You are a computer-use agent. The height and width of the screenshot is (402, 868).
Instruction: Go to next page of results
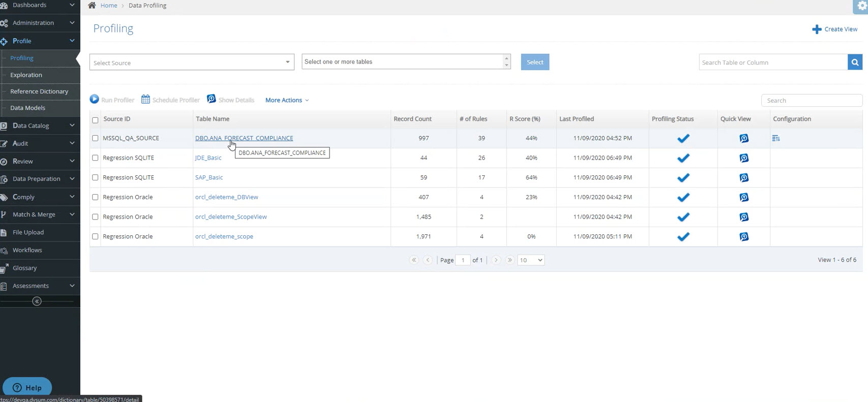[x=496, y=260]
